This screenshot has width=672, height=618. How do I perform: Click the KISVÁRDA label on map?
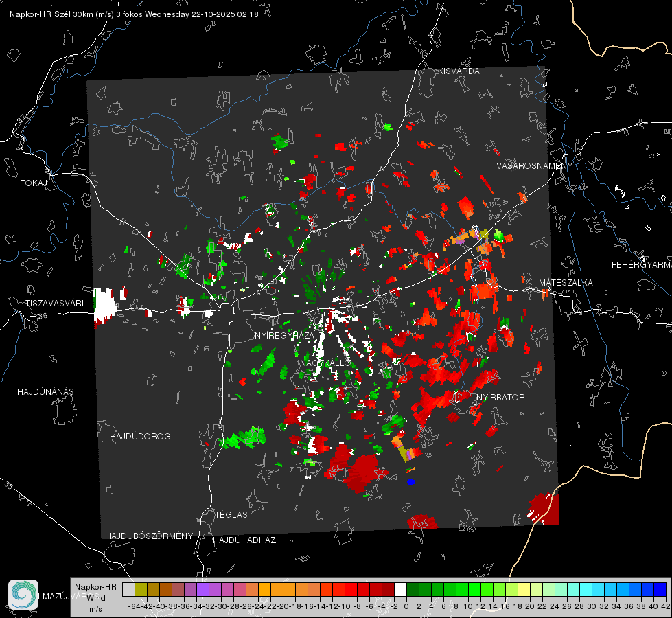coord(459,71)
